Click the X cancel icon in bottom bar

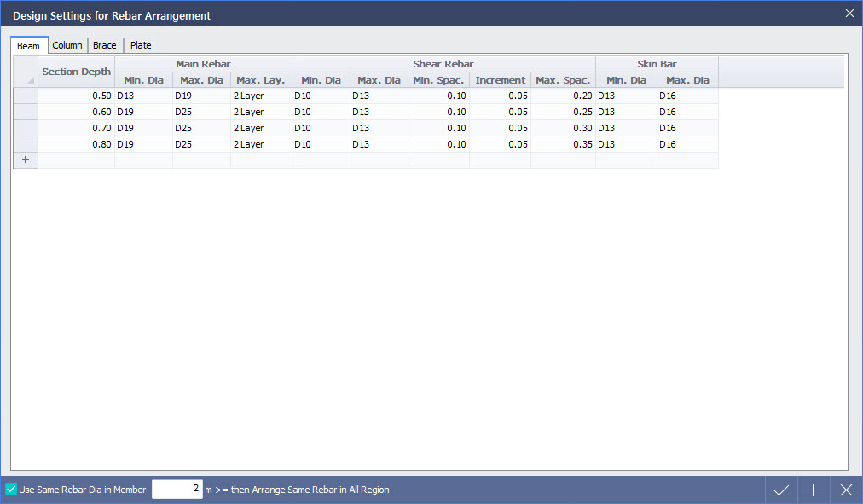pyautogui.click(x=845, y=490)
